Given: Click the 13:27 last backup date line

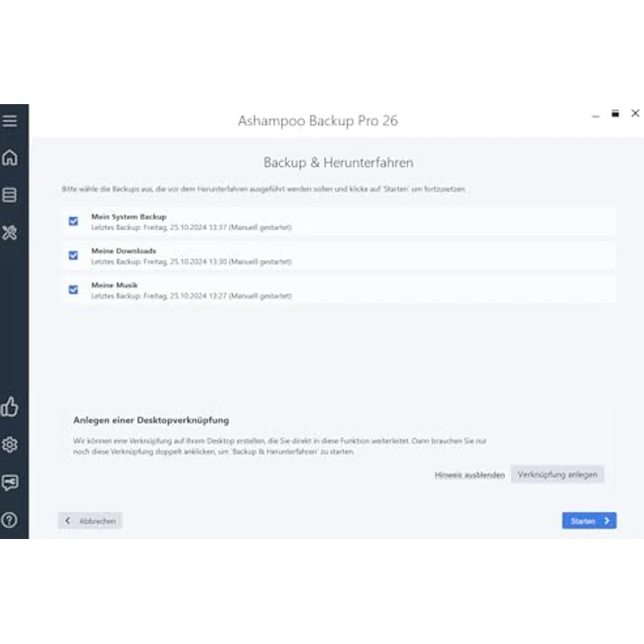Looking at the screenshot, I should click(x=192, y=296).
